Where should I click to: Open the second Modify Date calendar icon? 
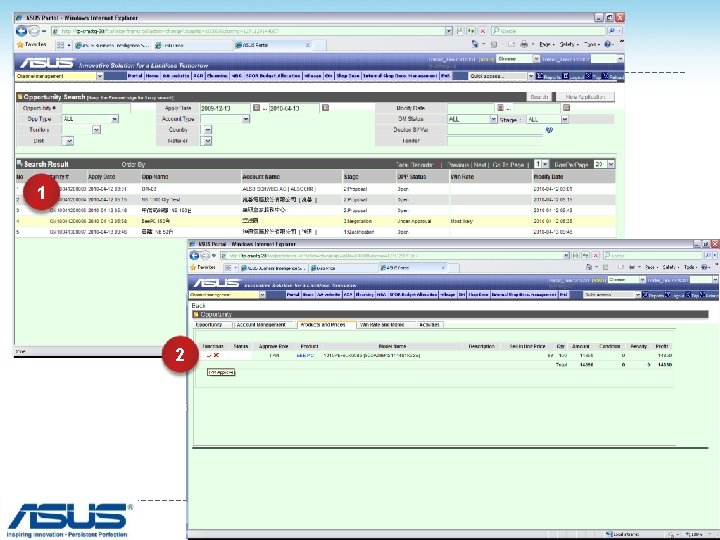[x=566, y=108]
